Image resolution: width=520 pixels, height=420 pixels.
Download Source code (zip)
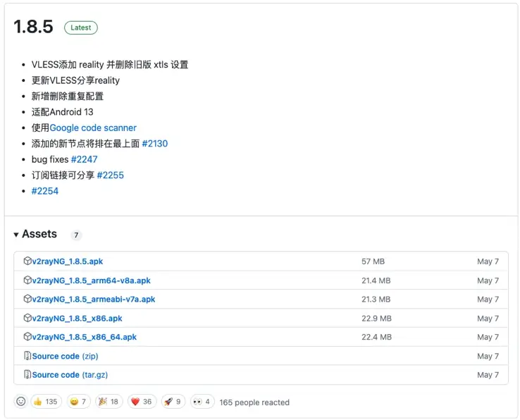tap(65, 356)
